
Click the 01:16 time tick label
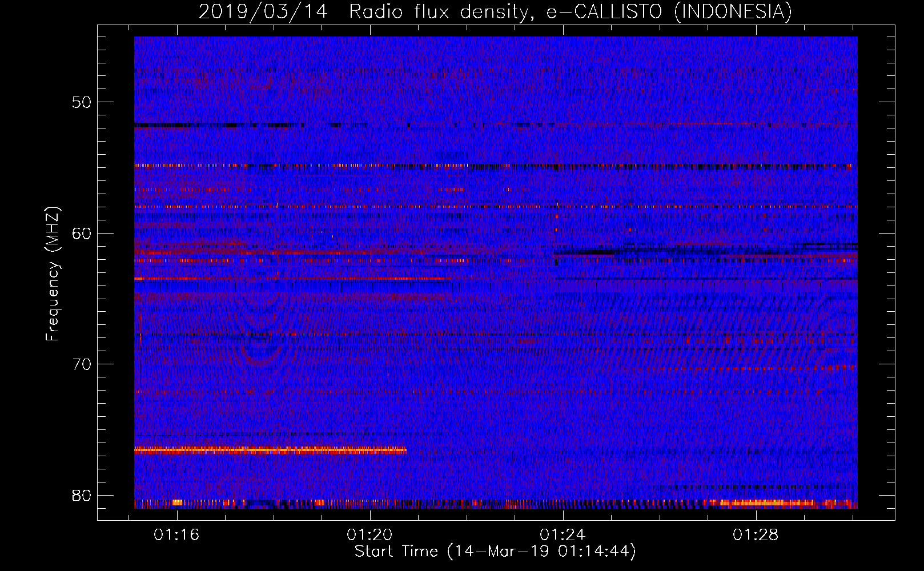176,534
